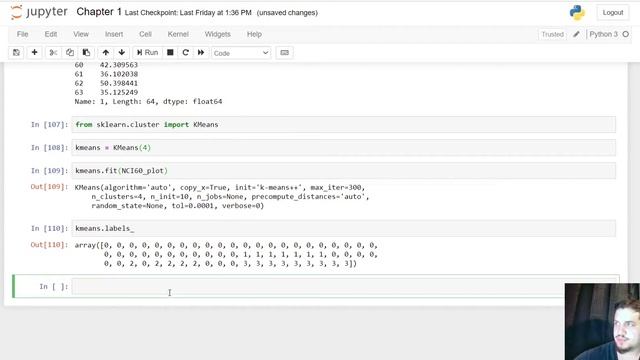Open the Kernel menu

point(178,34)
